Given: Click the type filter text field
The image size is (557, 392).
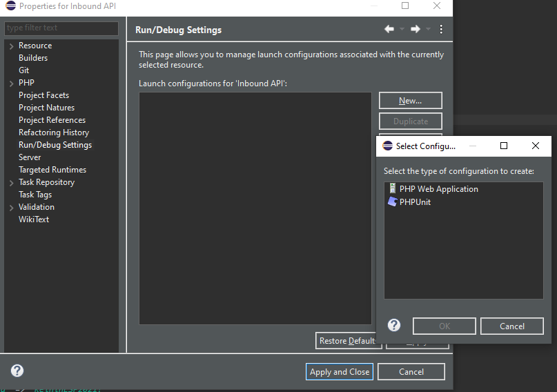Looking at the screenshot, I should (x=61, y=28).
